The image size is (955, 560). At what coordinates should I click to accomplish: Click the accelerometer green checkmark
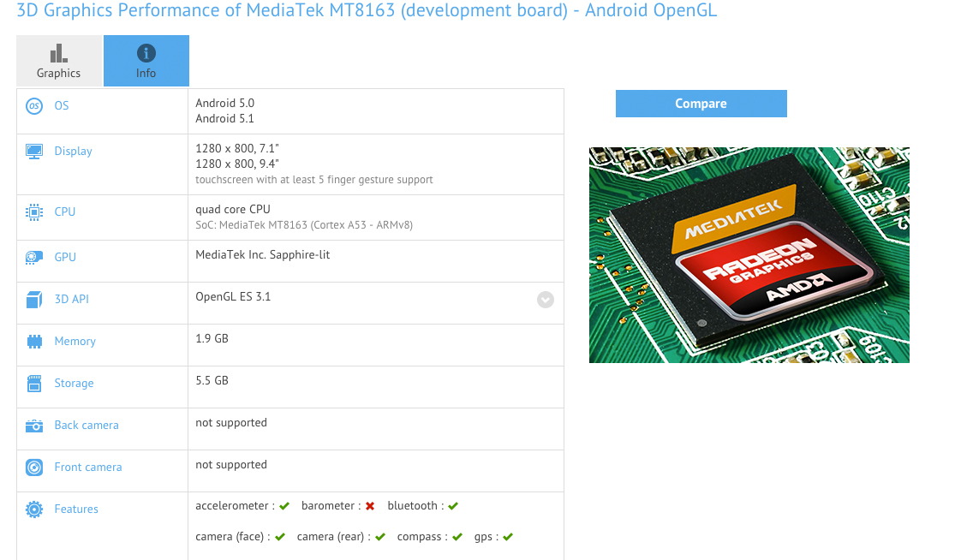click(284, 506)
